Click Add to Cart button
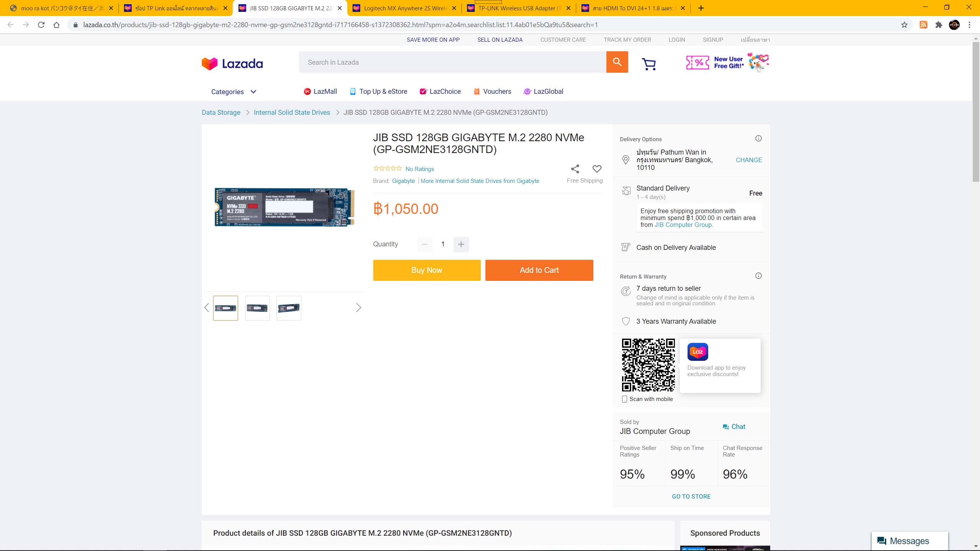This screenshot has height=551, width=980. (x=539, y=270)
